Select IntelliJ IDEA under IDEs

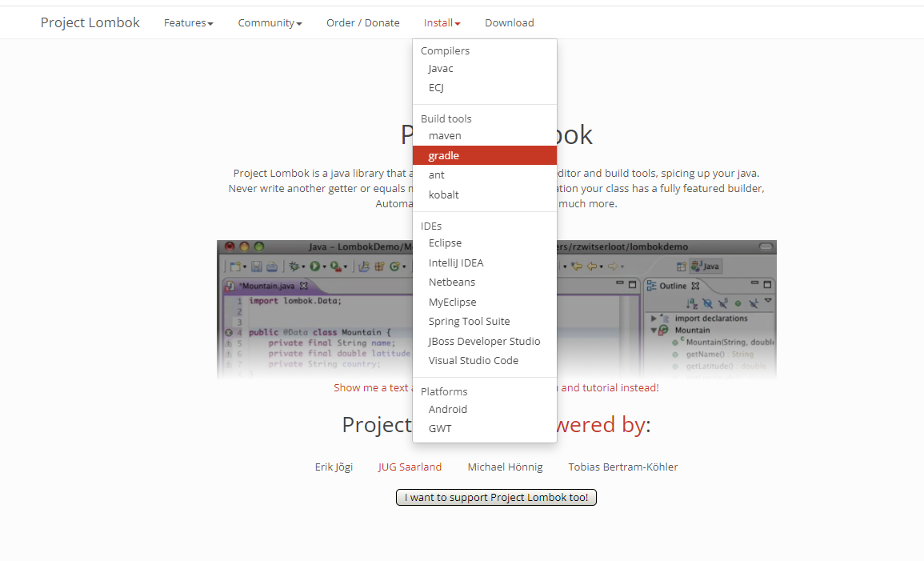pyautogui.click(x=484, y=262)
